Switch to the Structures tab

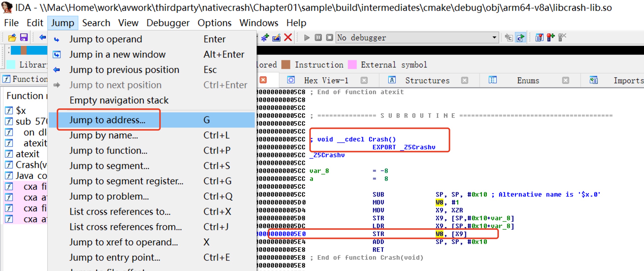coord(427,81)
